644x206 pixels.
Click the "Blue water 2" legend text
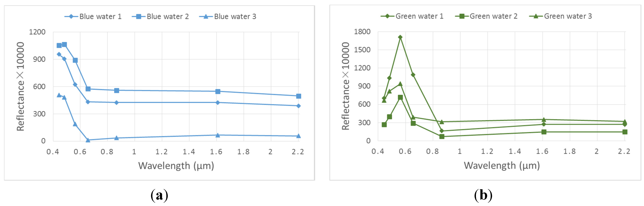point(168,17)
